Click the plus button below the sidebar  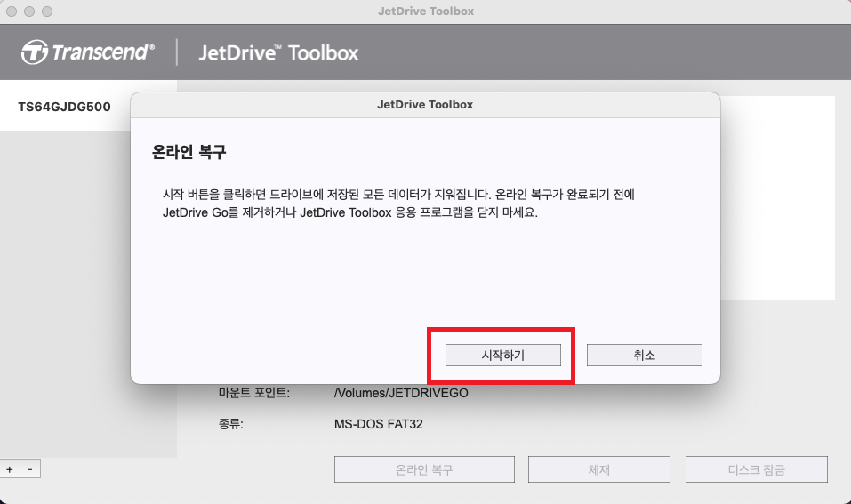10,469
